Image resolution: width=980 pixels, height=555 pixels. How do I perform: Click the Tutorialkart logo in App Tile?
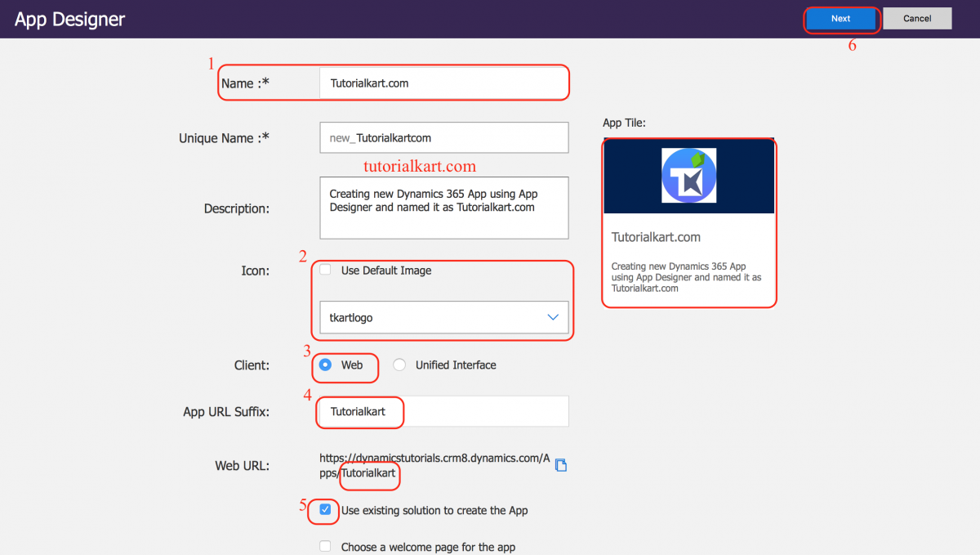tap(689, 176)
